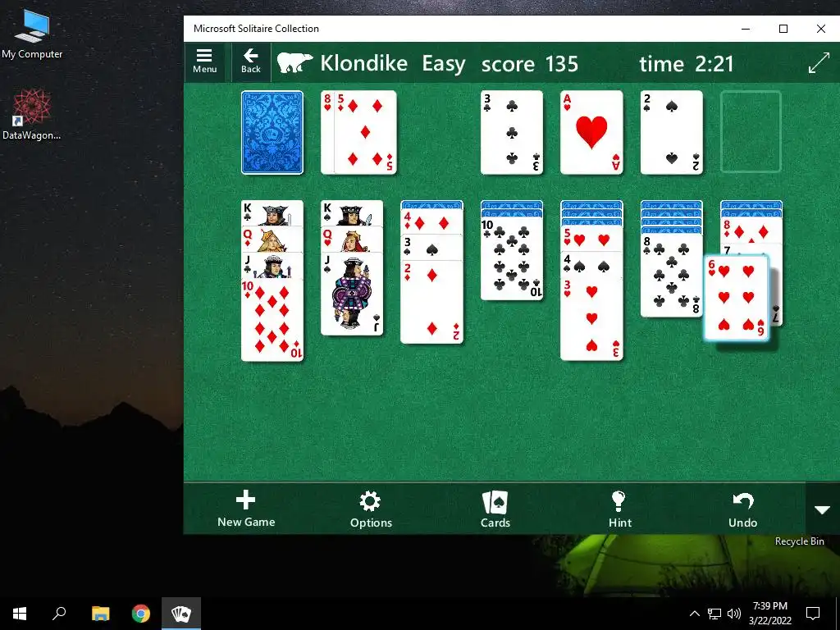Select the 4 of diamonds card
The width and height of the screenshot is (840, 630).
[431, 221]
